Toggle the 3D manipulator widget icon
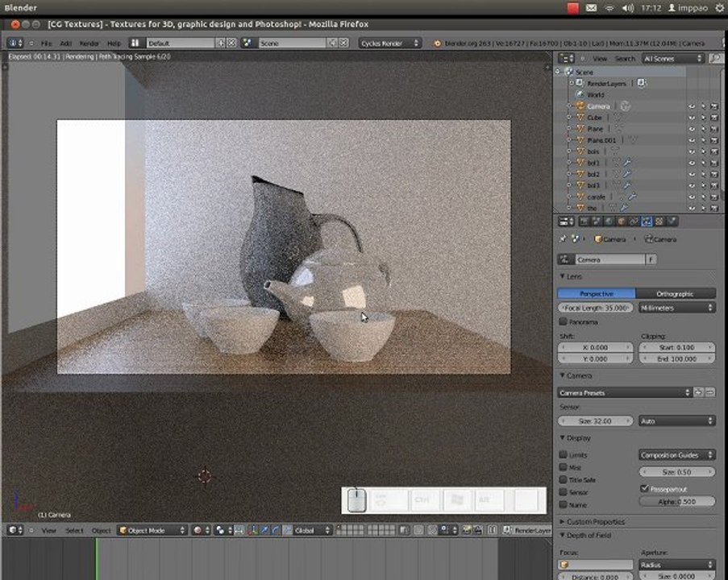This screenshot has width=728, height=580. click(253, 530)
